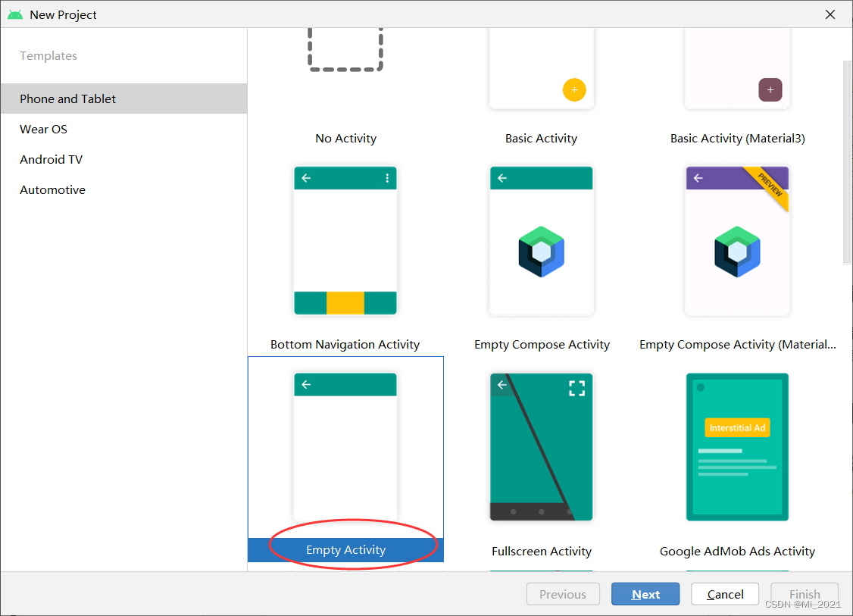Click the Empty Compose Activity label
Image resolution: width=853 pixels, height=616 pixels.
point(542,345)
